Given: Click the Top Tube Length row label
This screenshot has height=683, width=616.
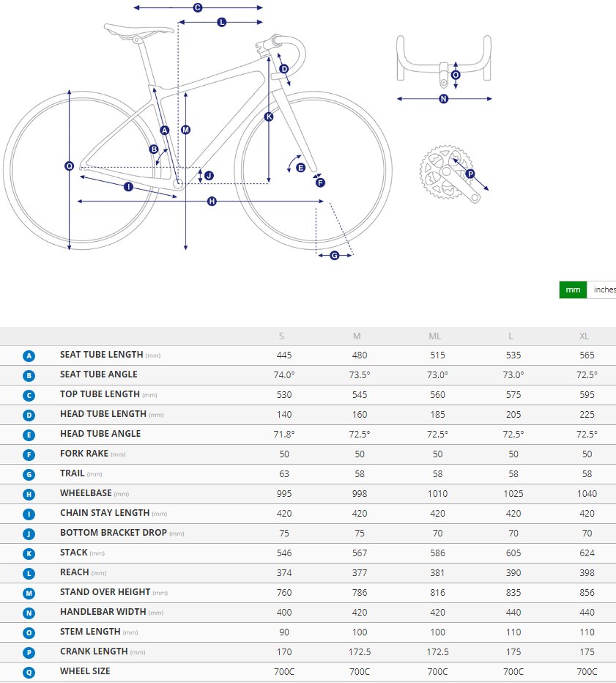Looking at the screenshot, I should [100, 394].
